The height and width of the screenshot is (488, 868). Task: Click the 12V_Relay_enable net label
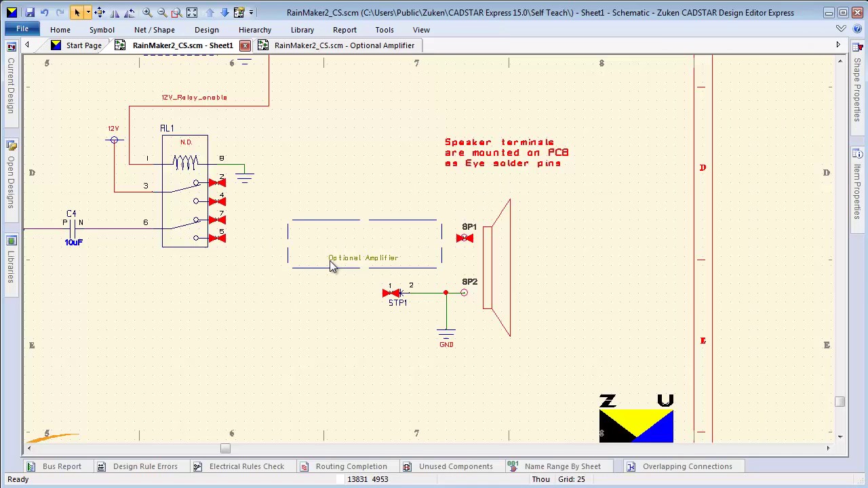(x=194, y=98)
